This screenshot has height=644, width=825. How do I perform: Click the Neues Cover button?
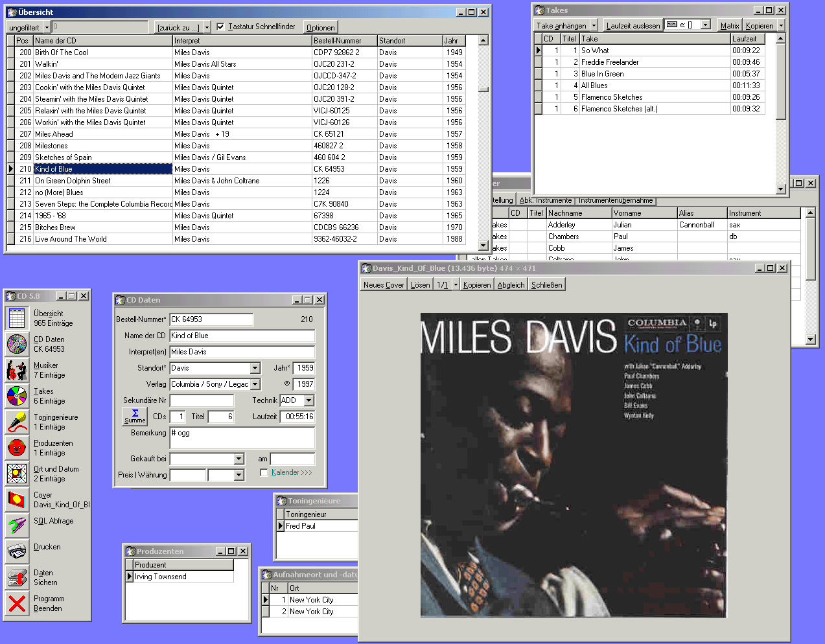(x=384, y=284)
